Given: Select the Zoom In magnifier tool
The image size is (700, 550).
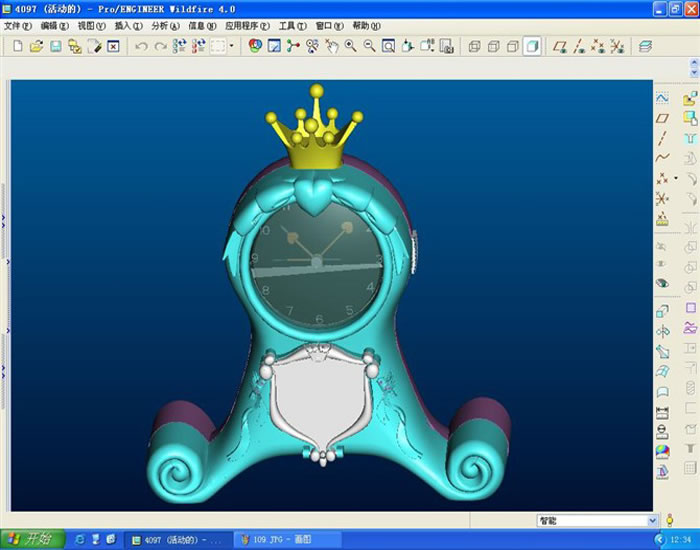Looking at the screenshot, I should tap(350, 46).
